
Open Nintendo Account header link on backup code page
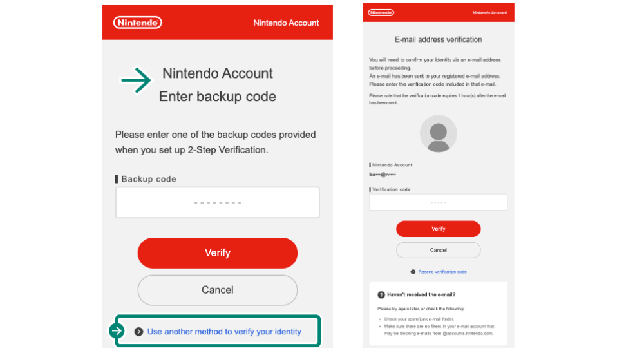coord(286,23)
